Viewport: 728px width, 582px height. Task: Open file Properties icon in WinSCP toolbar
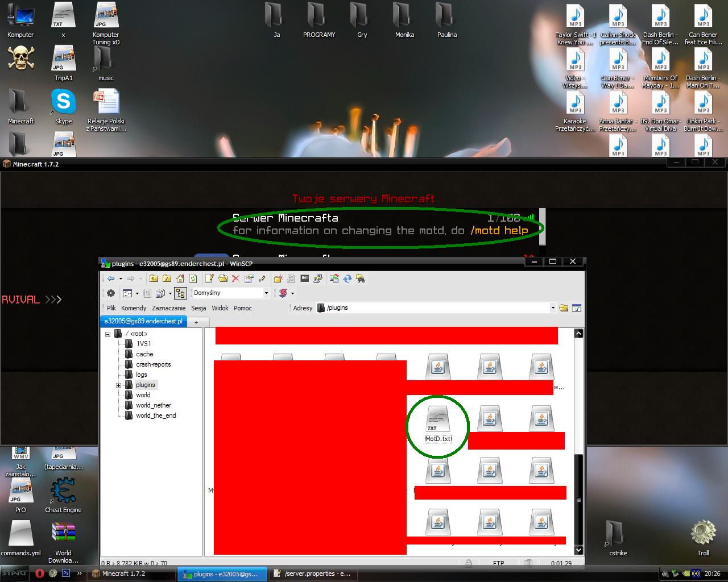249,278
